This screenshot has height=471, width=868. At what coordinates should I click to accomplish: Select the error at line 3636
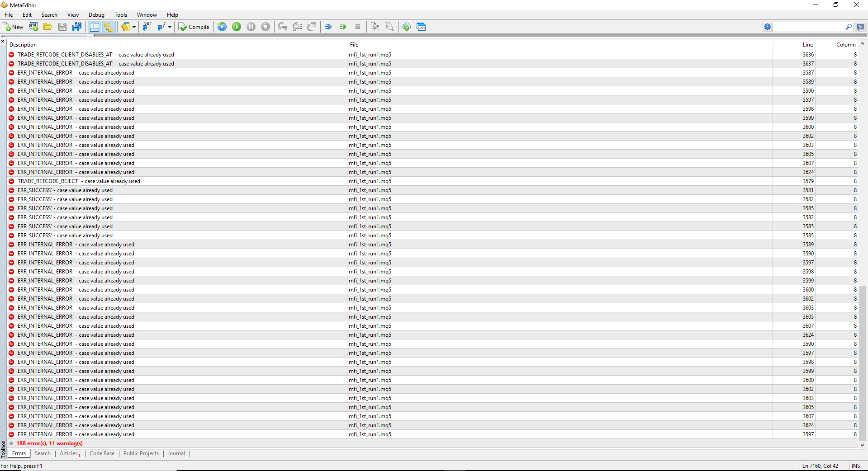432,55
